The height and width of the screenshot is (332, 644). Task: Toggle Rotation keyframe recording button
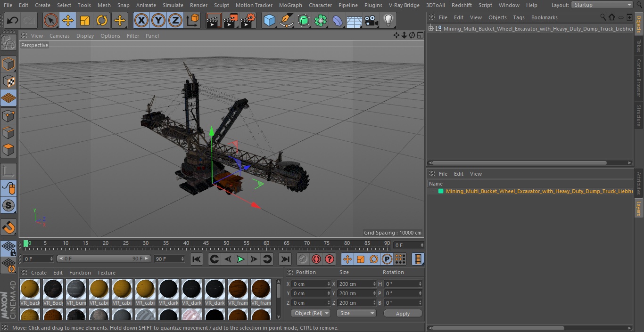point(374,259)
